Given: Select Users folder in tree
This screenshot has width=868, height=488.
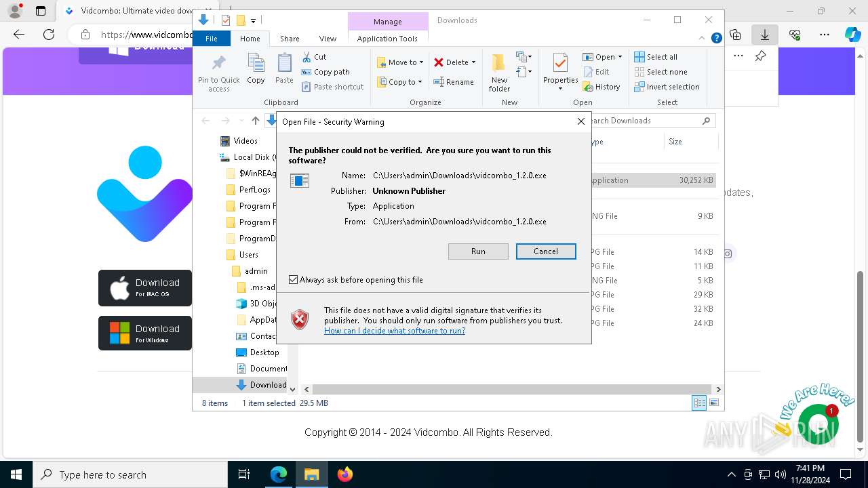Looking at the screenshot, I should coord(243,255).
